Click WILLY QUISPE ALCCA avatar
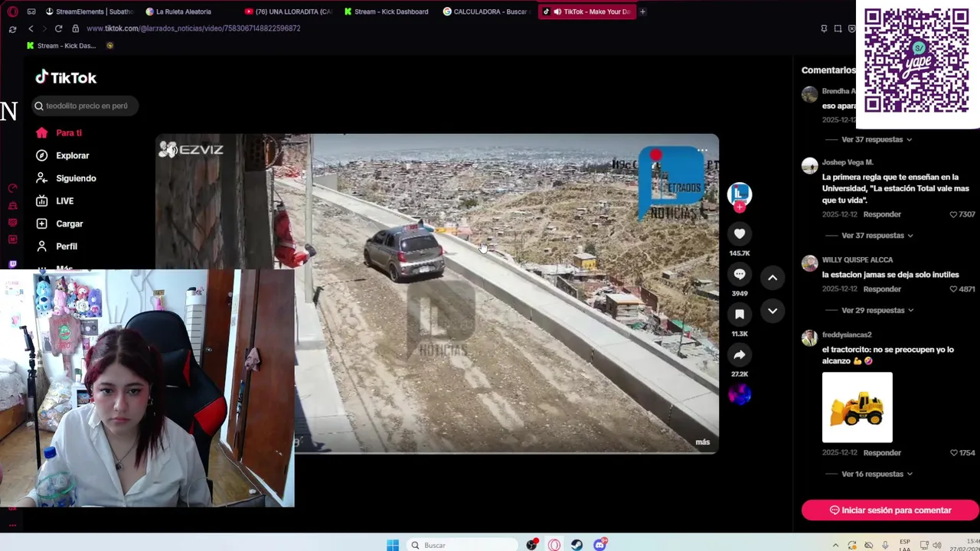 (809, 263)
